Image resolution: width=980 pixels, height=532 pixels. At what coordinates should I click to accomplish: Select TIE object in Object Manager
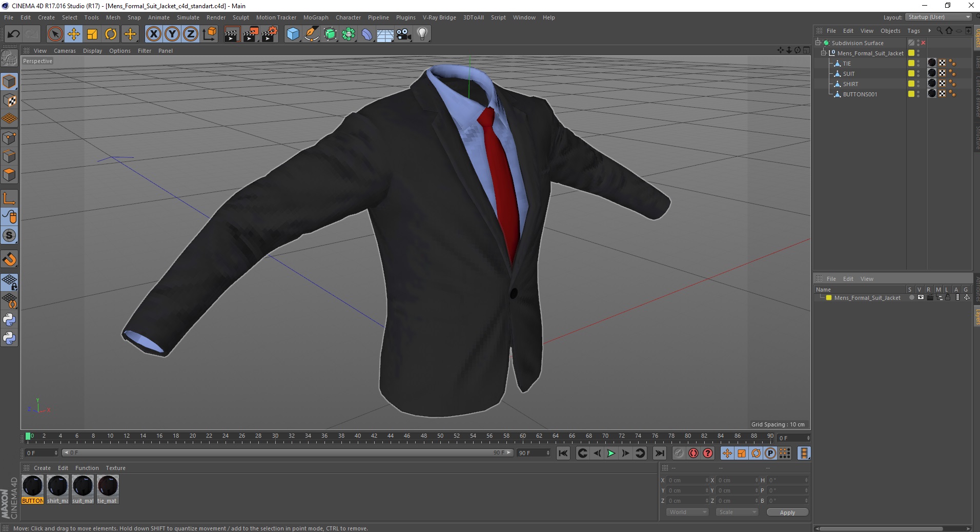click(x=847, y=64)
